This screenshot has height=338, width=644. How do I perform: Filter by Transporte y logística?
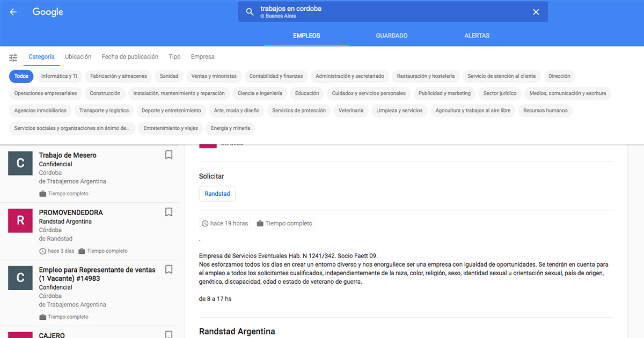(x=104, y=111)
